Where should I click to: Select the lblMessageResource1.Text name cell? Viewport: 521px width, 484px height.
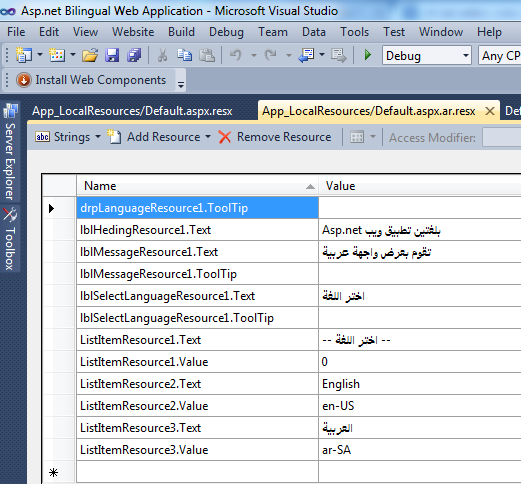197,252
